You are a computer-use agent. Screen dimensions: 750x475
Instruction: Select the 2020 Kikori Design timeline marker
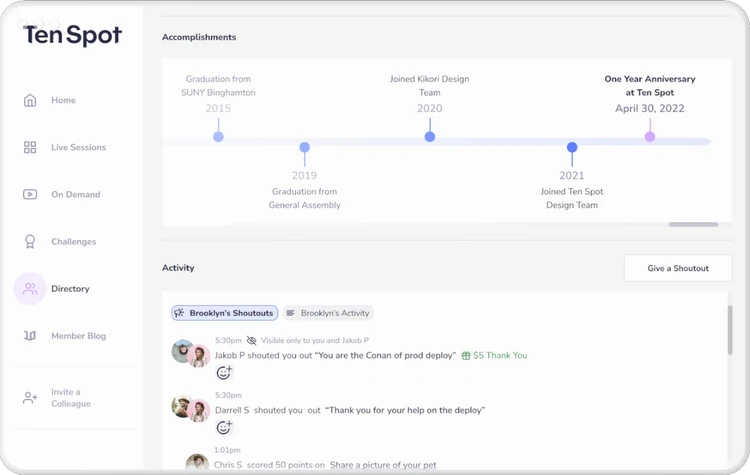[x=430, y=137]
